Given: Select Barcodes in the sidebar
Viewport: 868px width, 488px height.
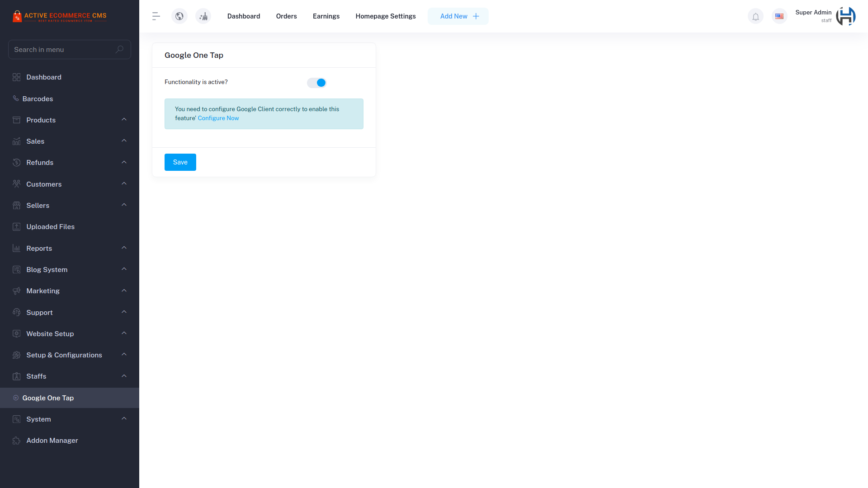Looking at the screenshot, I should (38, 99).
